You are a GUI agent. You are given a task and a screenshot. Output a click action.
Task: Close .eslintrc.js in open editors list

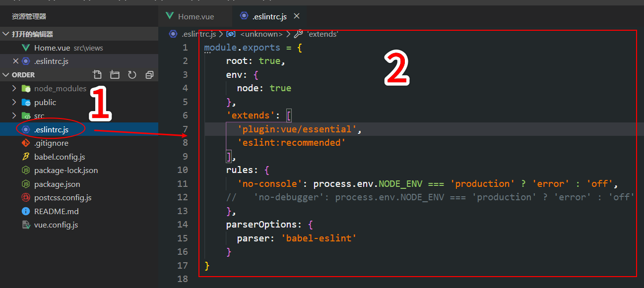(15, 61)
